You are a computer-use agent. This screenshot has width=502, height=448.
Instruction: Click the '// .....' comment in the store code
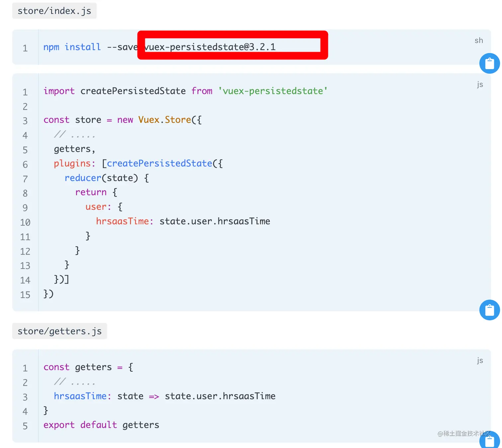(75, 134)
